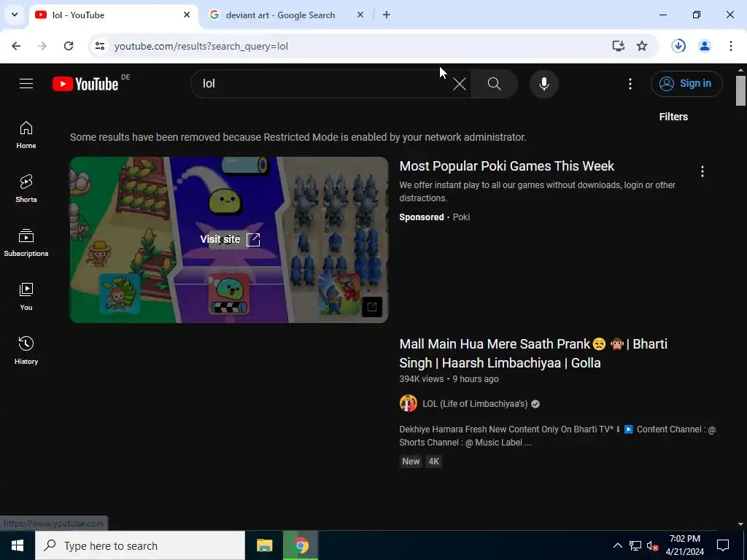Open the Windows notification center

coord(723,545)
